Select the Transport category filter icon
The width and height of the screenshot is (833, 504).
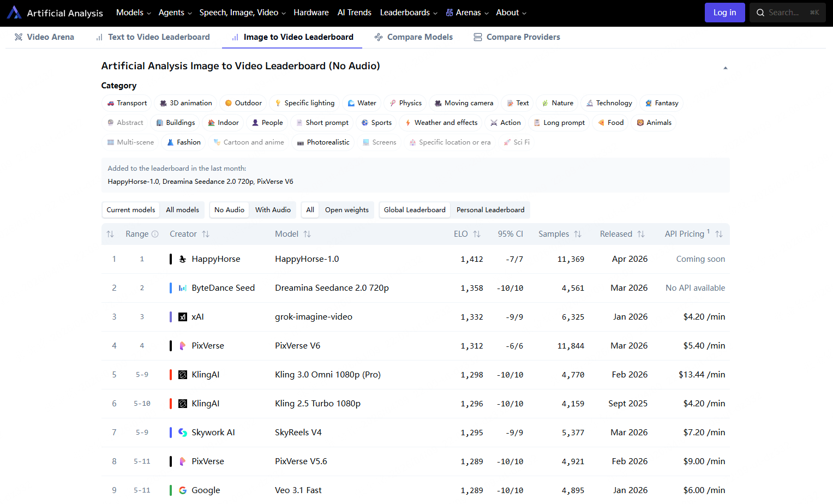coord(110,103)
